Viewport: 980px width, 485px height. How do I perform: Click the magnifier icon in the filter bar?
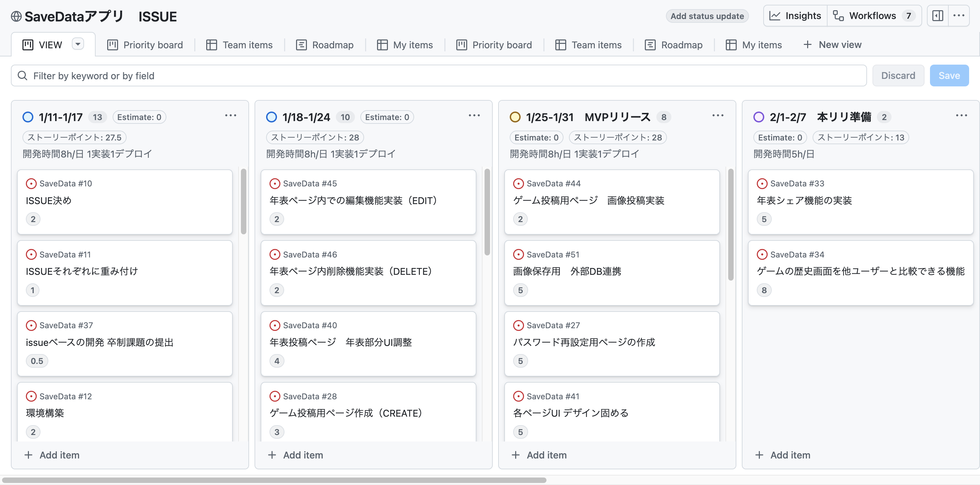pos(22,75)
